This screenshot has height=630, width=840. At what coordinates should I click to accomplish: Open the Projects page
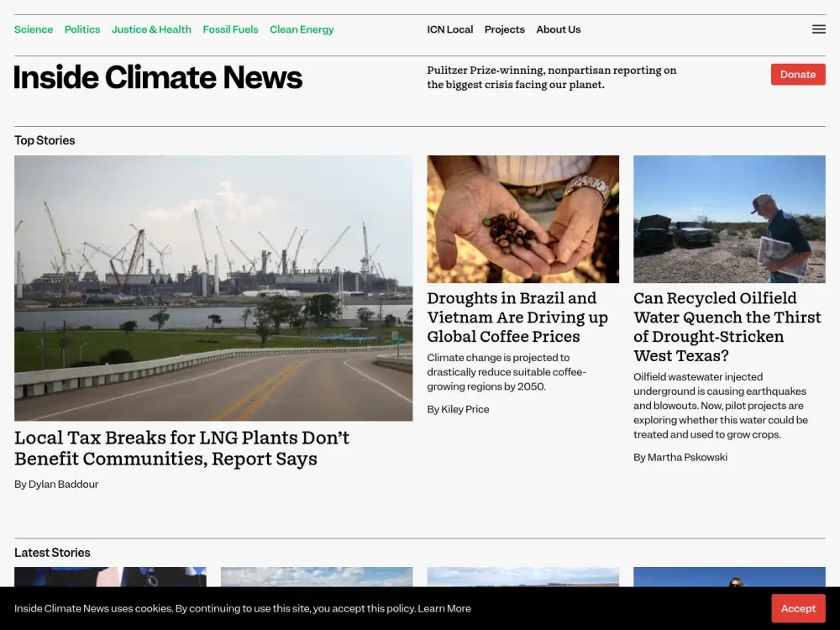coord(504,29)
